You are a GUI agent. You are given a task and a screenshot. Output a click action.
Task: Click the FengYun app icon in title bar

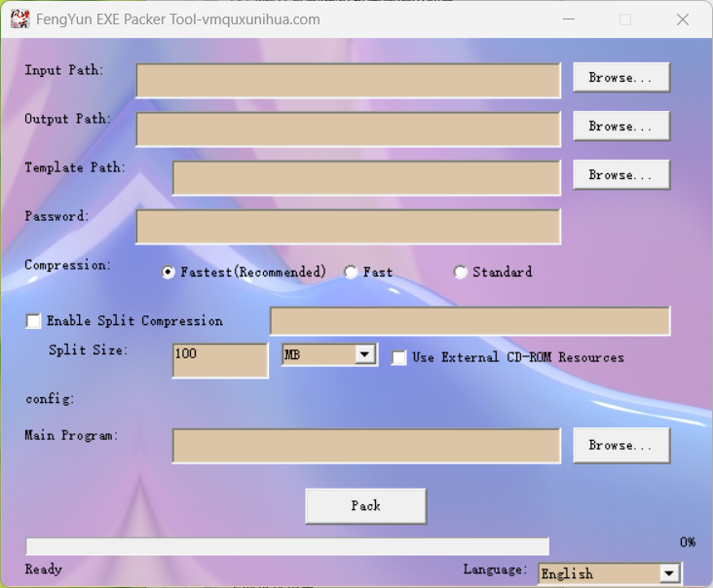[x=19, y=19]
